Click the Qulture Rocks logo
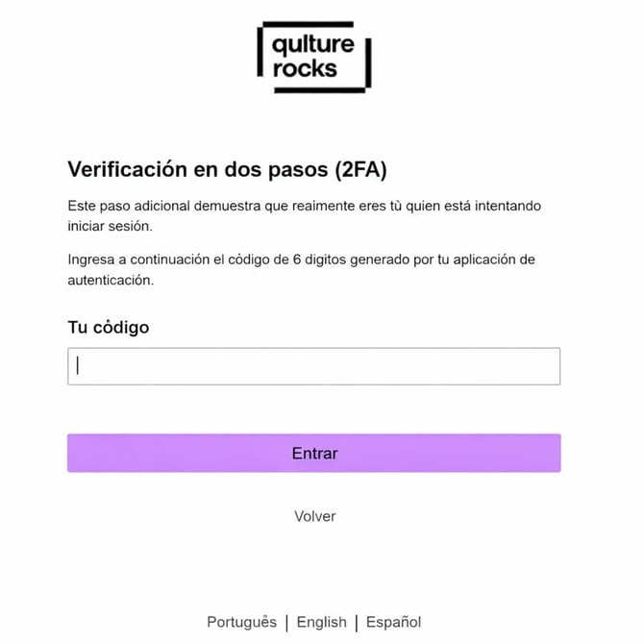 pyautogui.click(x=314, y=57)
